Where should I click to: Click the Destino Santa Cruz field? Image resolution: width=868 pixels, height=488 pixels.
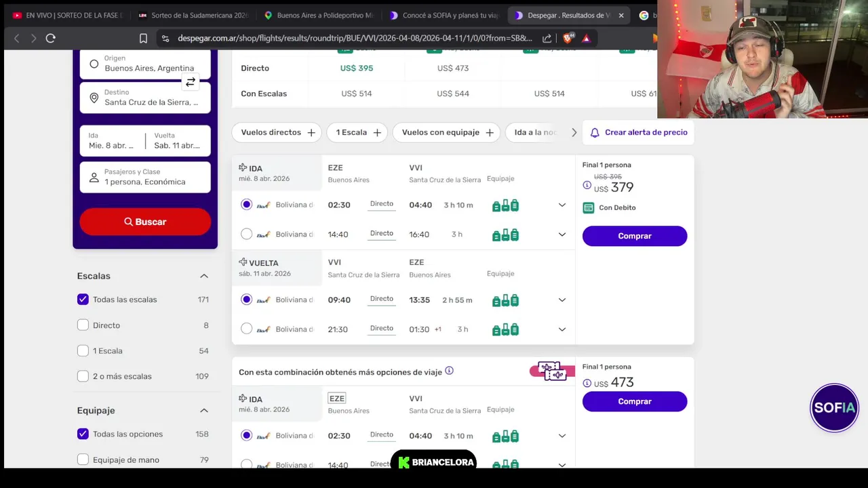pyautogui.click(x=145, y=98)
